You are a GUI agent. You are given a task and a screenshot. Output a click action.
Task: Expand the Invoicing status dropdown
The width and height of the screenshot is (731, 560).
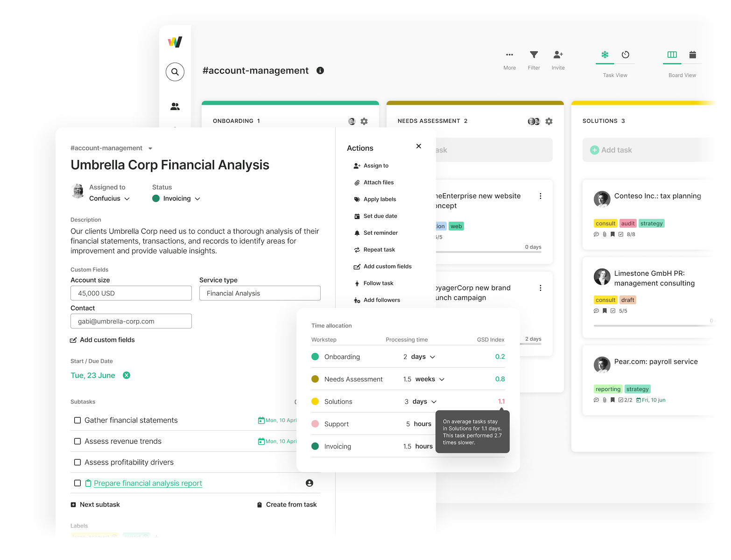[x=197, y=199]
